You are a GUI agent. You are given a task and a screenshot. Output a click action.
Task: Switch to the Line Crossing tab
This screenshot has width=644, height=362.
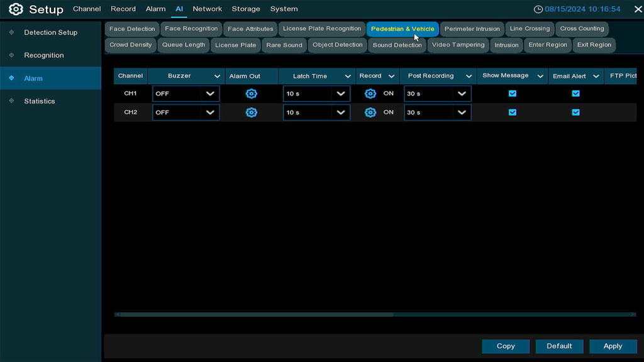pyautogui.click(x=530, y=29)
